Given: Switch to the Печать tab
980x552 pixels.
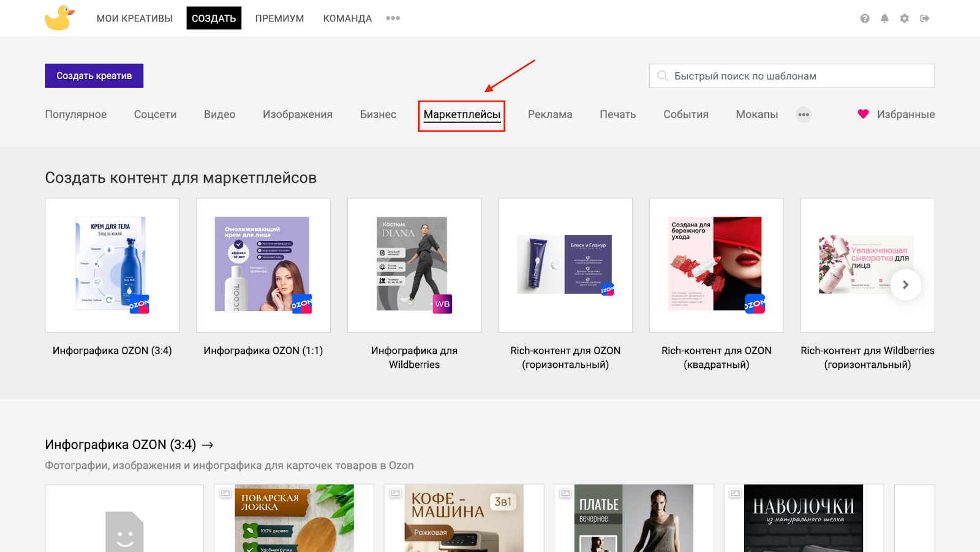Looking at the screenshot, I should [617, 114].
